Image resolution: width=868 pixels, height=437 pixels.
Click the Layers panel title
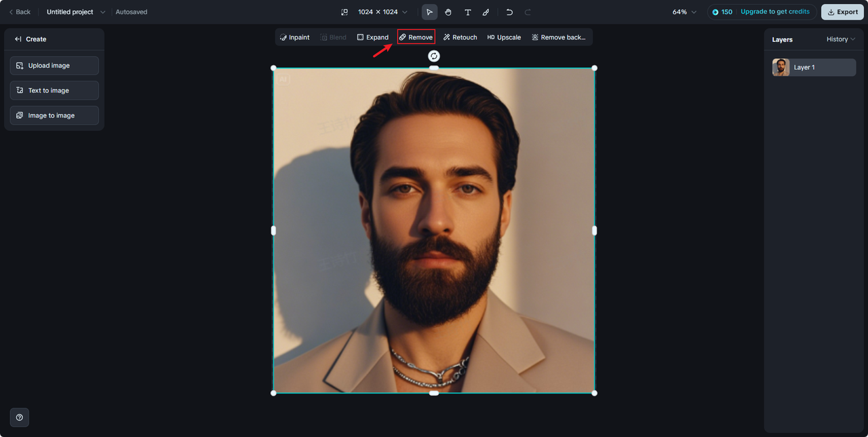[783, 39]
